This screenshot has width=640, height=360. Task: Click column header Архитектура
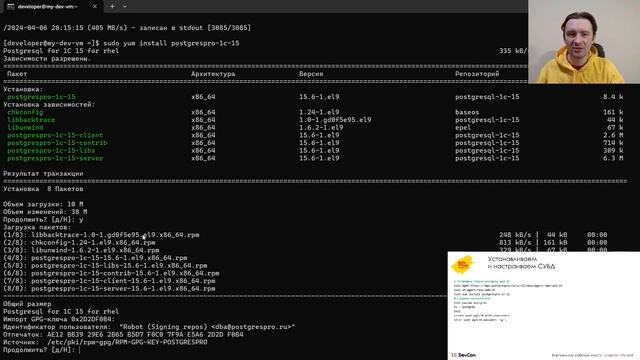pyautogui.click(x=213, y=74)
